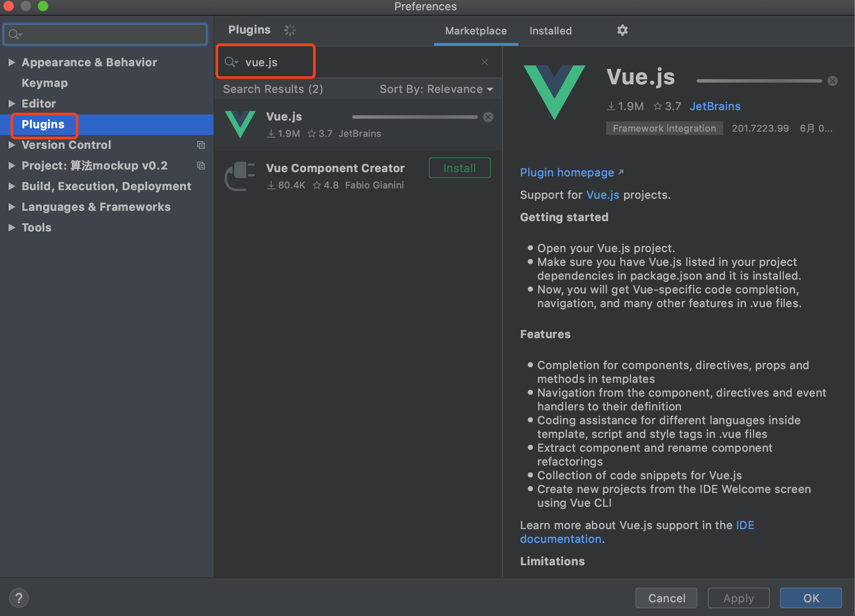Switch to the Installed tab
Screen dimensions: 855x616
point(550,31)
